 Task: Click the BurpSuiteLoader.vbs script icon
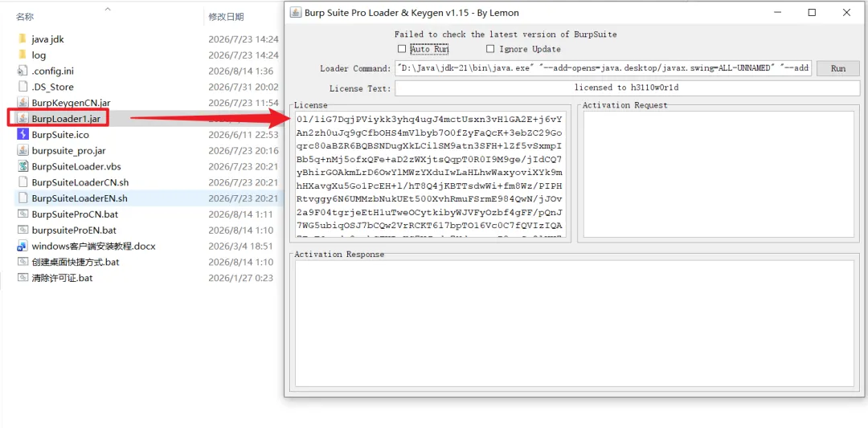click(x=23, y=166)
